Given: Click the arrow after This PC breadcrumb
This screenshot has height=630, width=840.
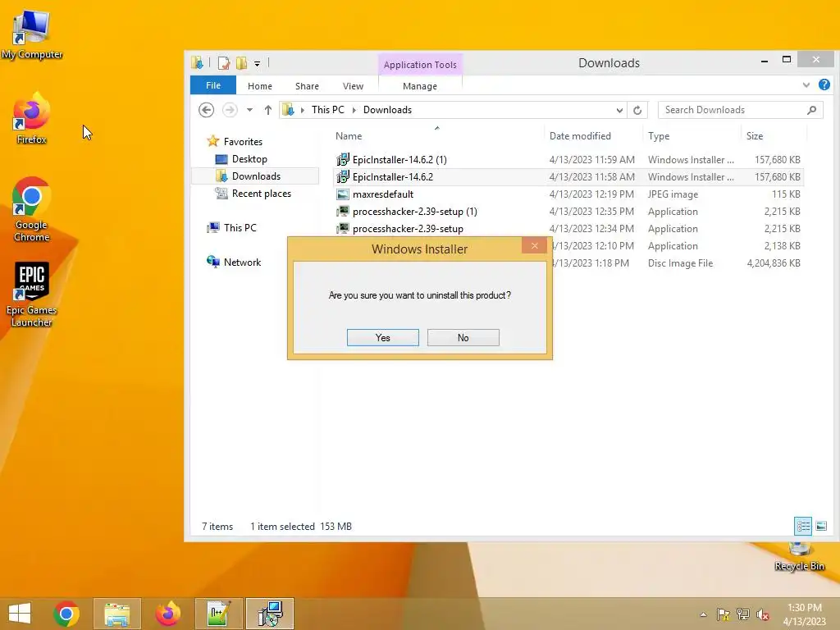Looking at the screenshot, I should click(354, 110).
